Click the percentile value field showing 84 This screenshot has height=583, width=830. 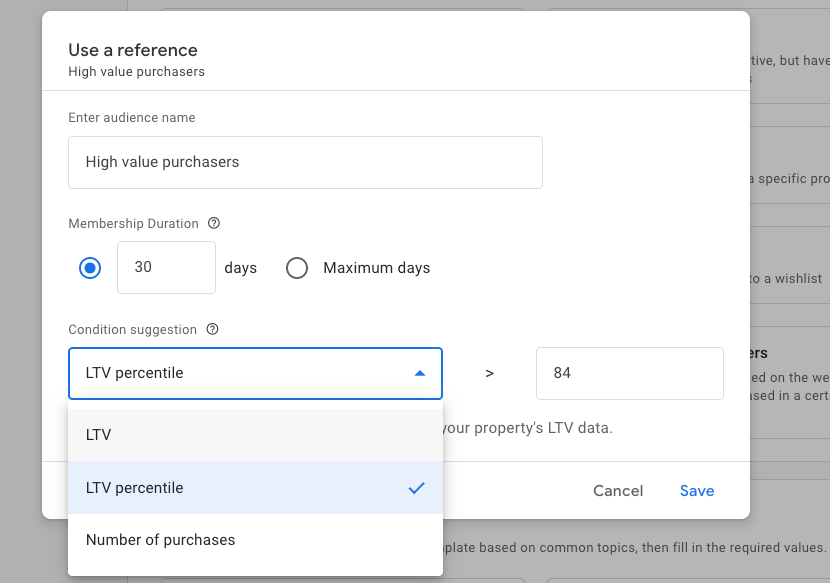(x=629, y=373)
